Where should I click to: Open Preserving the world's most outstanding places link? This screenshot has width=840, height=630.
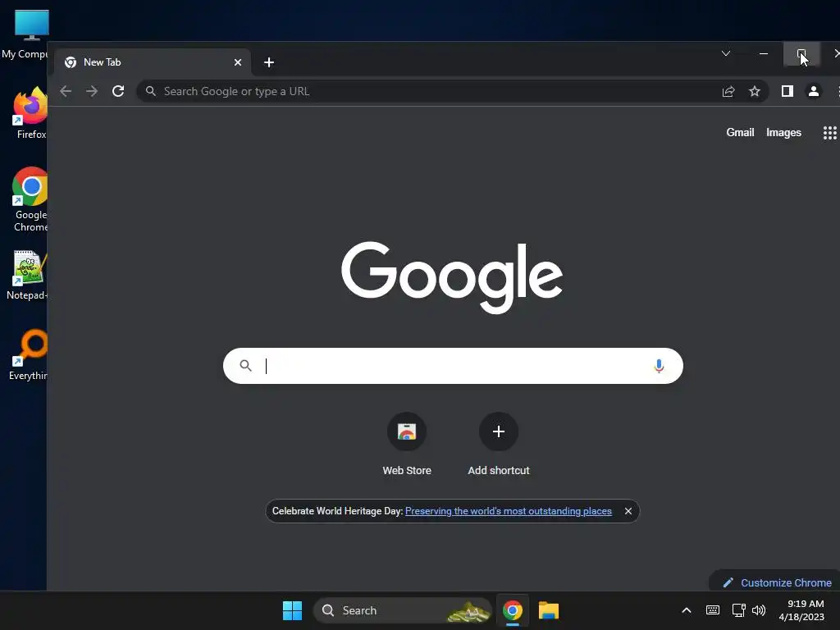pos(509,511)
